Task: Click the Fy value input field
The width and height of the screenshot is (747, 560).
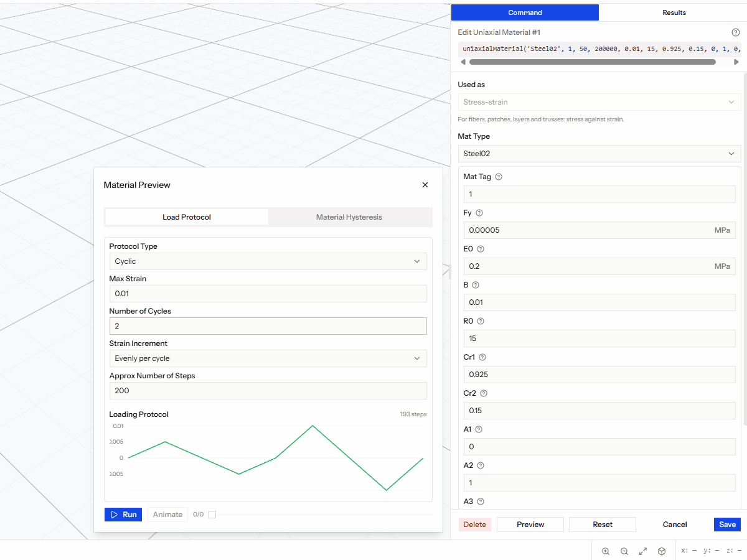Action: click(x=599, y=230)
